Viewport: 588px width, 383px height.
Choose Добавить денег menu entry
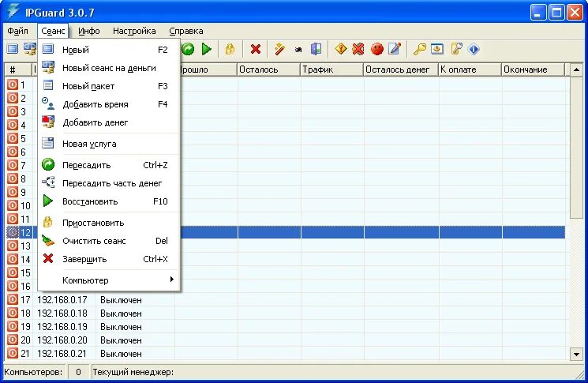109,122
